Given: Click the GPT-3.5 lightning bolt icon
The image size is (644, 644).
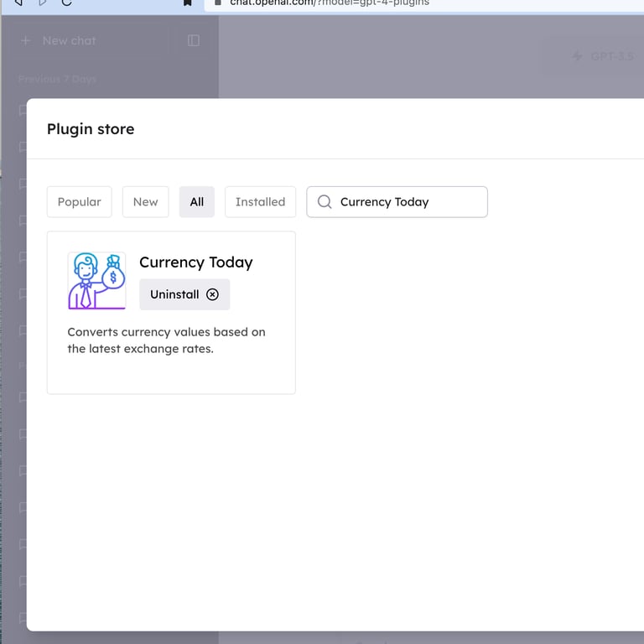Looking at the screenshot, I should click(x=577, y=56).
